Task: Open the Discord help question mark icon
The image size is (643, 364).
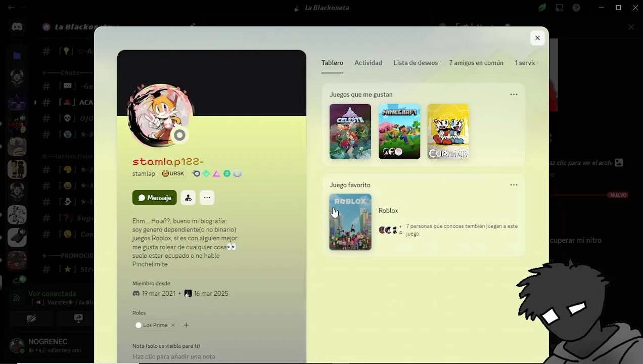Action: tap(576, 8)
